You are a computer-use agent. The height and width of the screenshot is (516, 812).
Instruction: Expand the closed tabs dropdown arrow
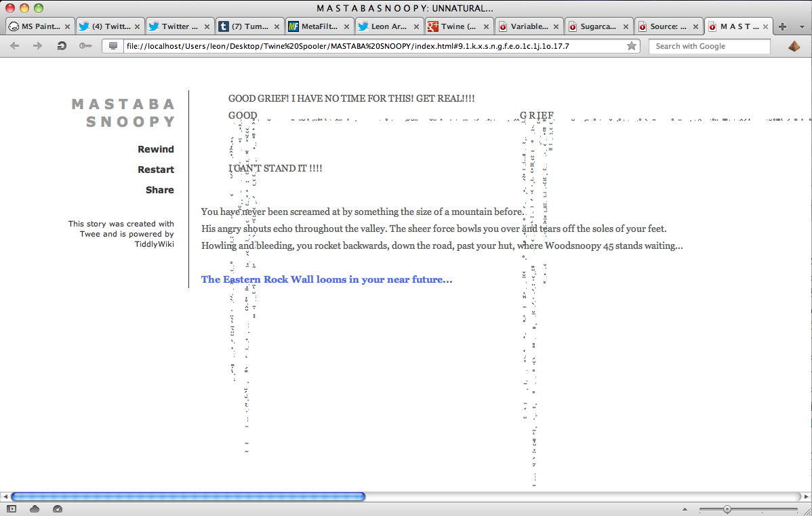tap(801, 26)
